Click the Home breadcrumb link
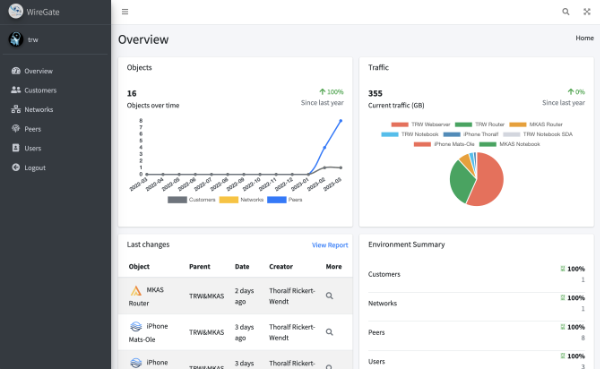The height and width of the screenshot is (369, 600). 585,38
